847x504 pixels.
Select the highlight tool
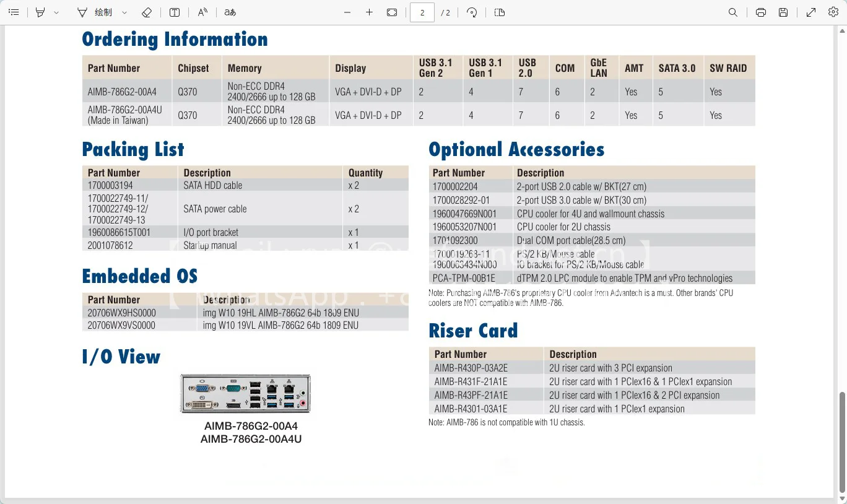coord(40,12)
